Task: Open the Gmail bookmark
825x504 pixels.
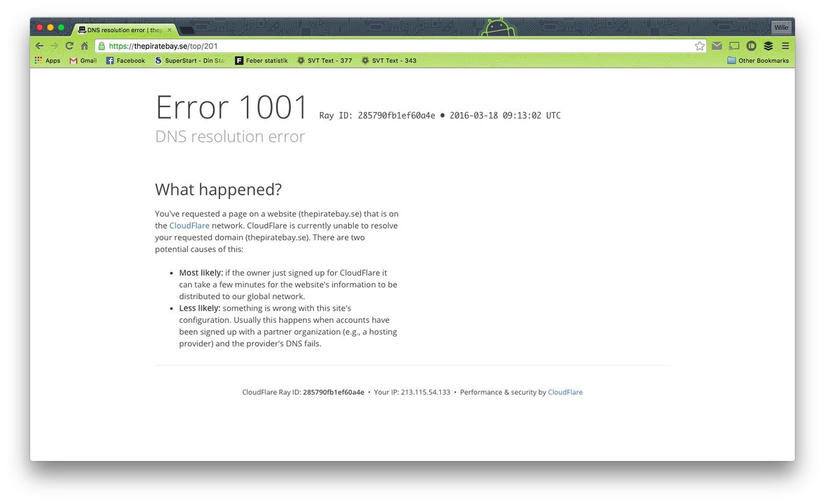Action: 83,61
